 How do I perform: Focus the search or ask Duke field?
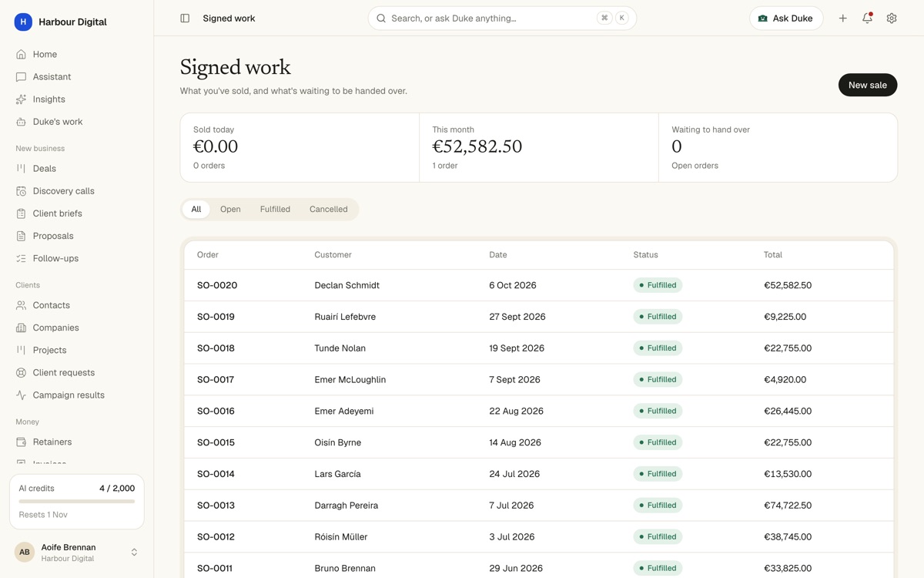click(x=502, y=18)
